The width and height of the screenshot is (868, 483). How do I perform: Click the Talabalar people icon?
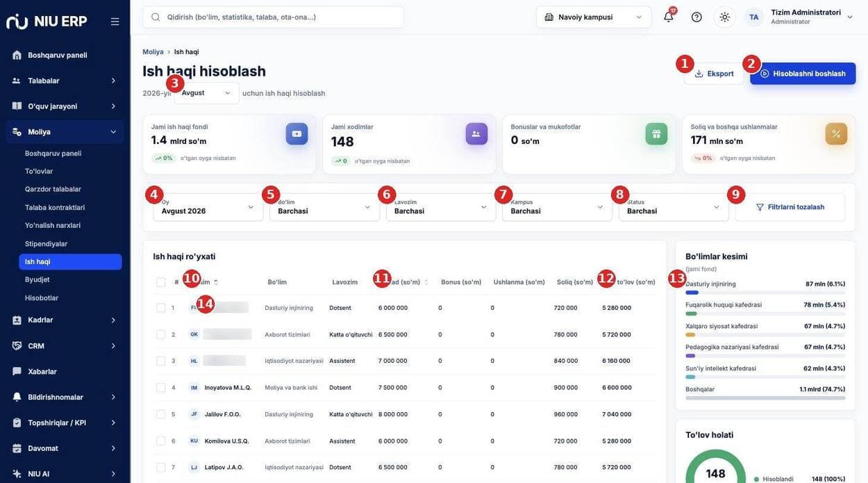(17, 81)
